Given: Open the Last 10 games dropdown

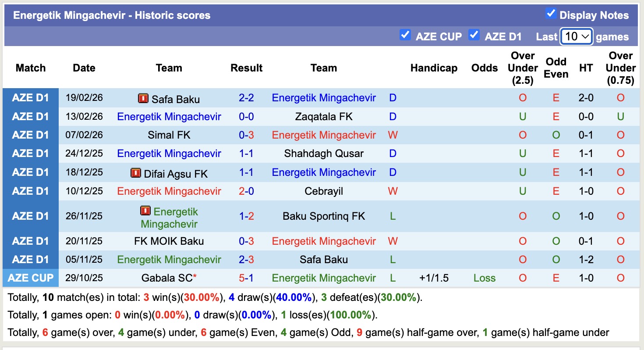Looking at the screenshot, I should (x=577, y=36).
